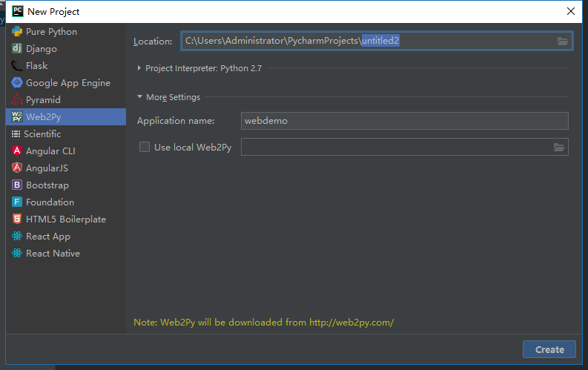
Task: Select Foundation project type
Action: 50,202
